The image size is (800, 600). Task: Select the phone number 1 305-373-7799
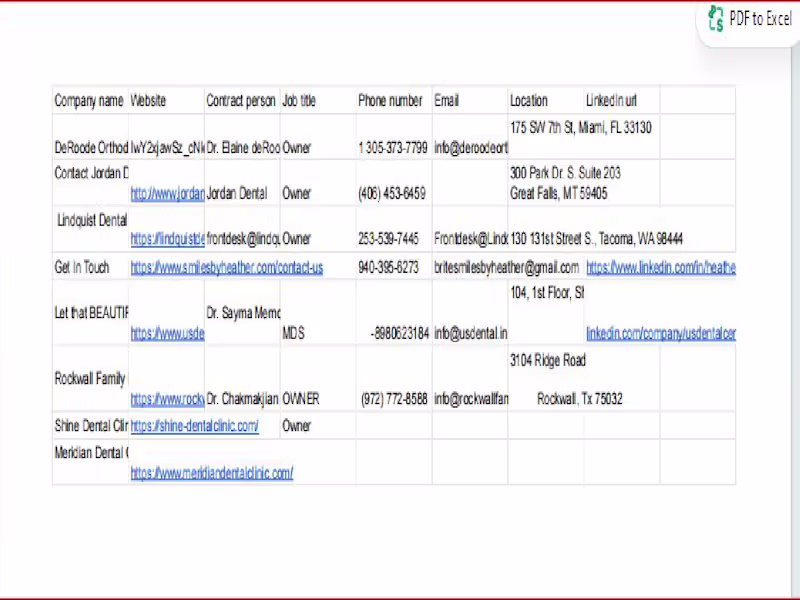[x=393, y=148]
